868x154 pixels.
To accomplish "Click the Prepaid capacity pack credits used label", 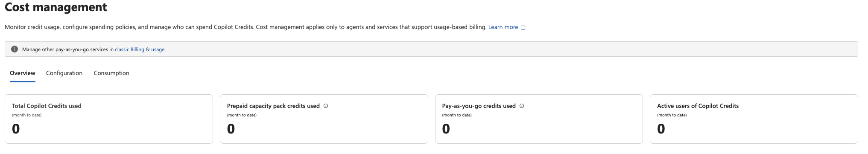I will (273, 106).
